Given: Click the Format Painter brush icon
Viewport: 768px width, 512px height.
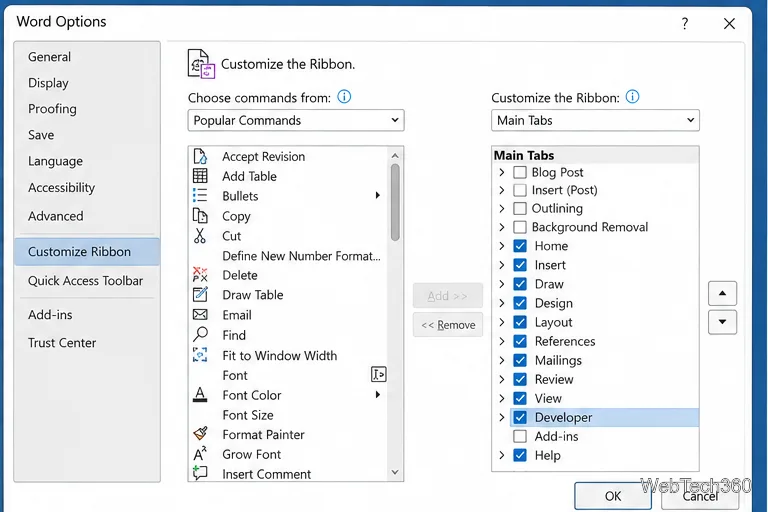Looking at the screenshot, I should [200, 434].
